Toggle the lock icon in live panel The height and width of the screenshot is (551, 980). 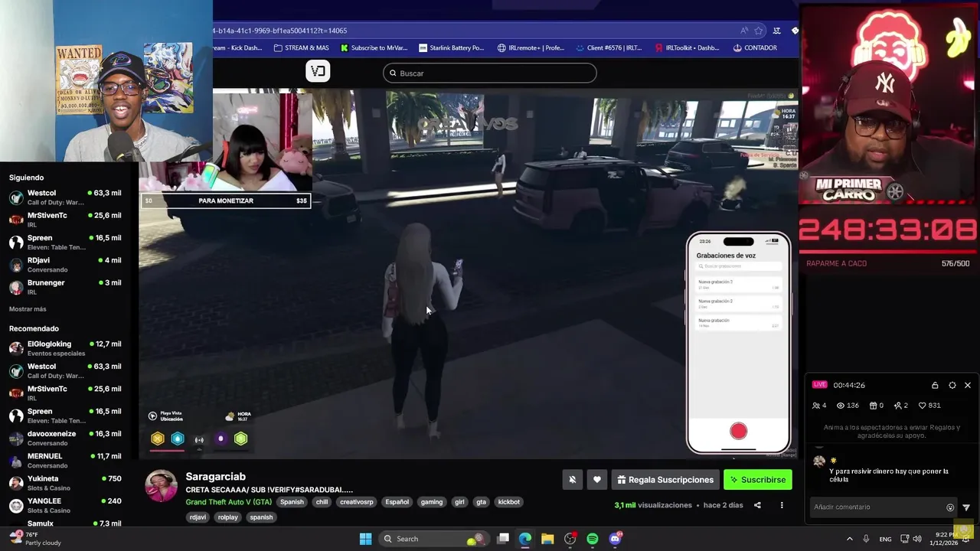pyautogui.click(x=935, y=385)
